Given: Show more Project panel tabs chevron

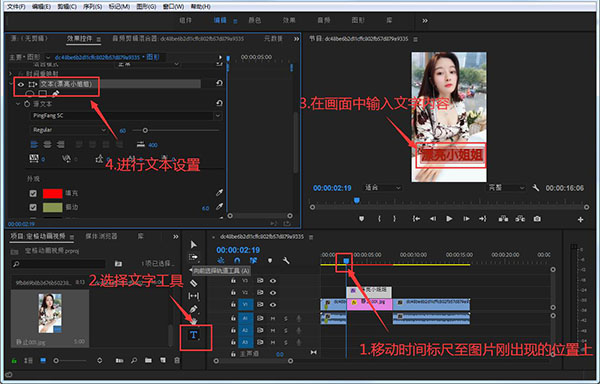Looking at the screenshot, I should pyautogui.click(x=176, y=237).
